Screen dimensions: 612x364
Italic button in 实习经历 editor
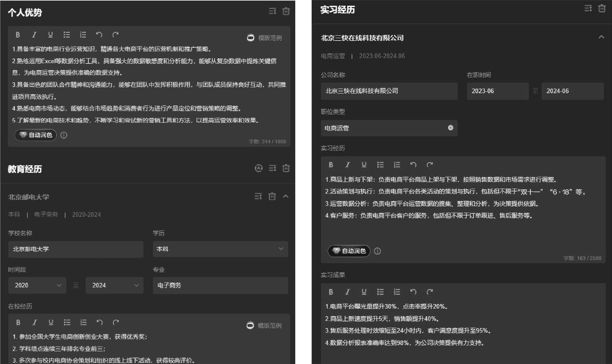(347, 165)
